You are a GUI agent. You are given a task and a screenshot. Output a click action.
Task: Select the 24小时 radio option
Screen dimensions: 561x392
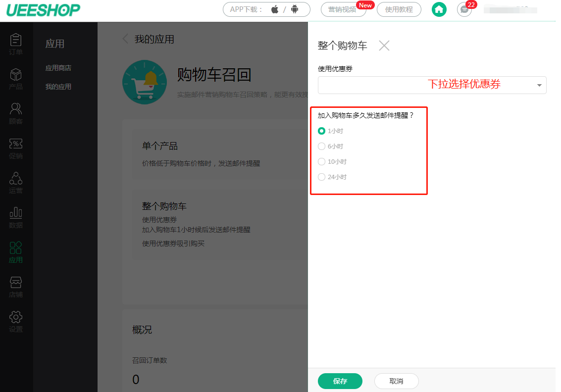(322, 177)
